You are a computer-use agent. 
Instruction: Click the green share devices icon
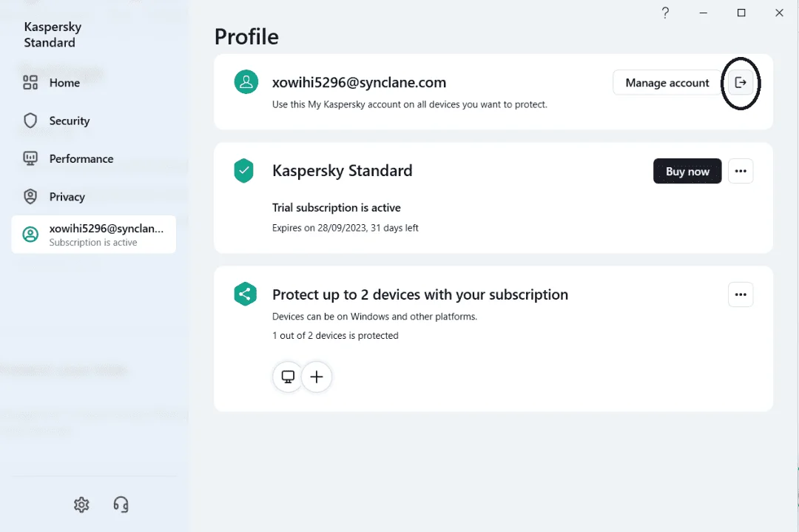pyautogui.click(x=245, y=294)
